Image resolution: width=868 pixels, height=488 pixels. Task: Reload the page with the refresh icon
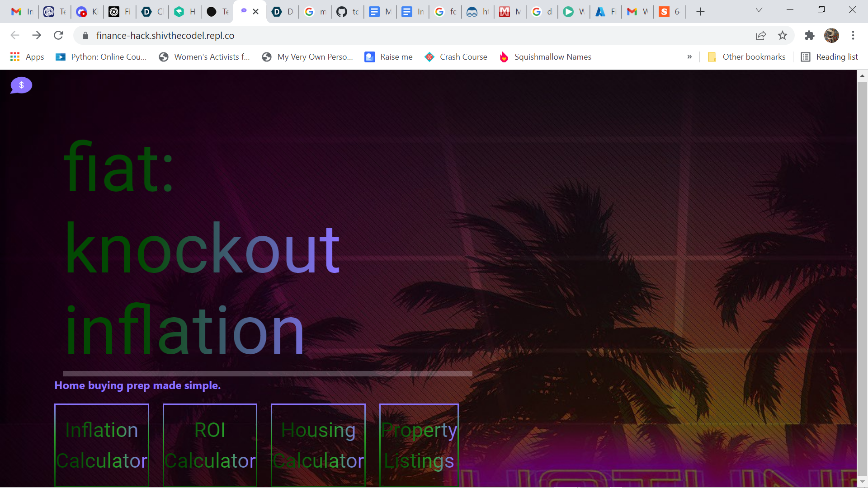point(58,35)
